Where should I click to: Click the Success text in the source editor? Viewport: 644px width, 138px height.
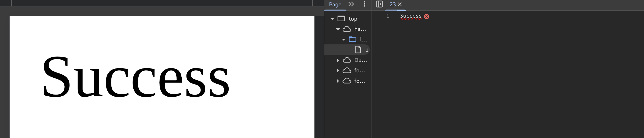coord(411,16)
